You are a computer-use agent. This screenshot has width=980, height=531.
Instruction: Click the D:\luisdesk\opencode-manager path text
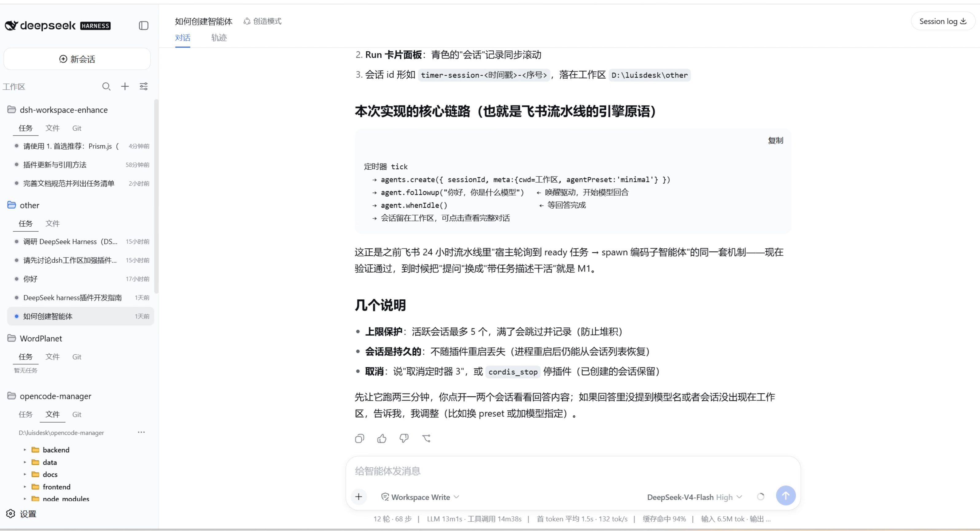pos(61,432)
